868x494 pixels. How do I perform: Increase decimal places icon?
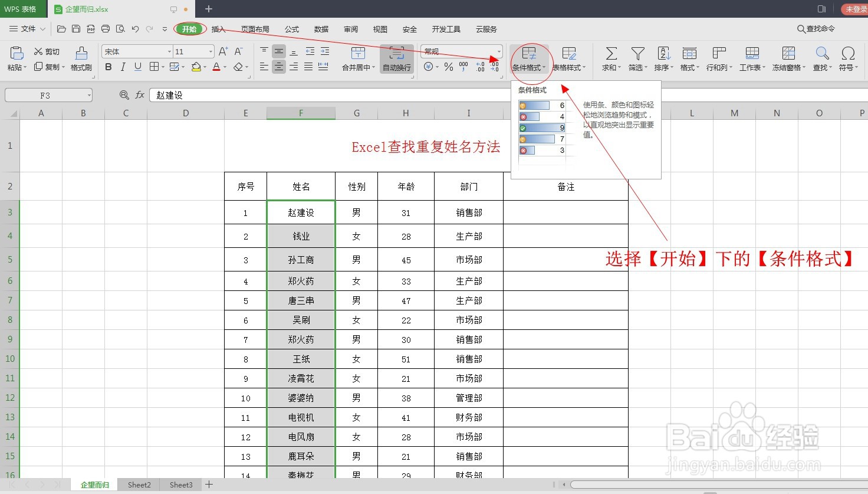pos(481,67)
